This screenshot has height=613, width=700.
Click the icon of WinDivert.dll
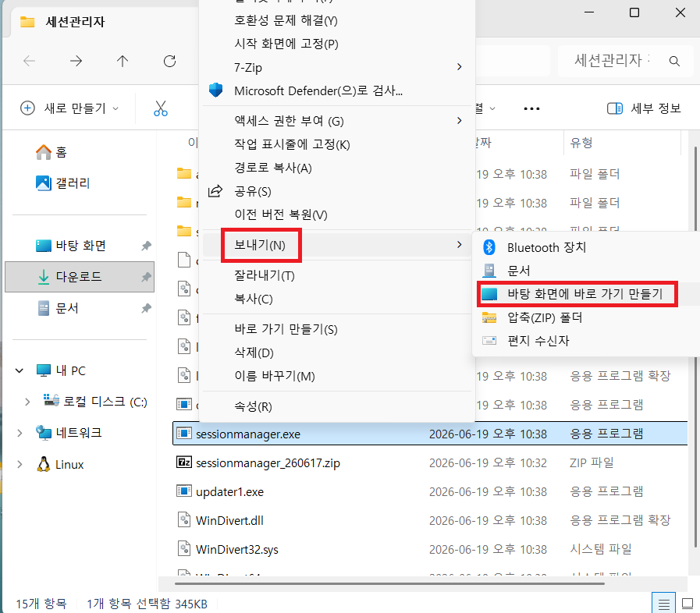coord(184,519)
